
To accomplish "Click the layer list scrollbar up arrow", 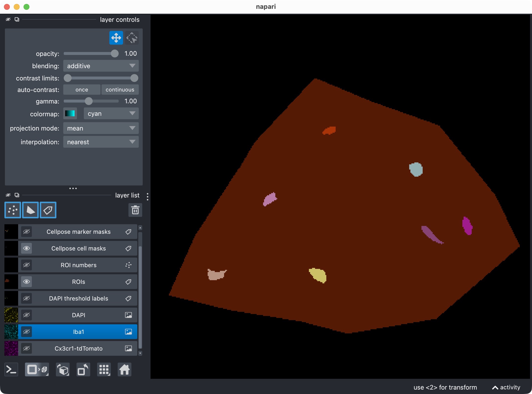I will [140, 228].
